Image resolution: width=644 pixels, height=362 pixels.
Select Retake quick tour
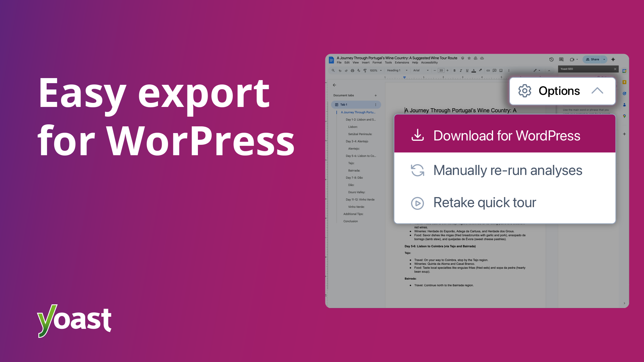coord(505,203)
